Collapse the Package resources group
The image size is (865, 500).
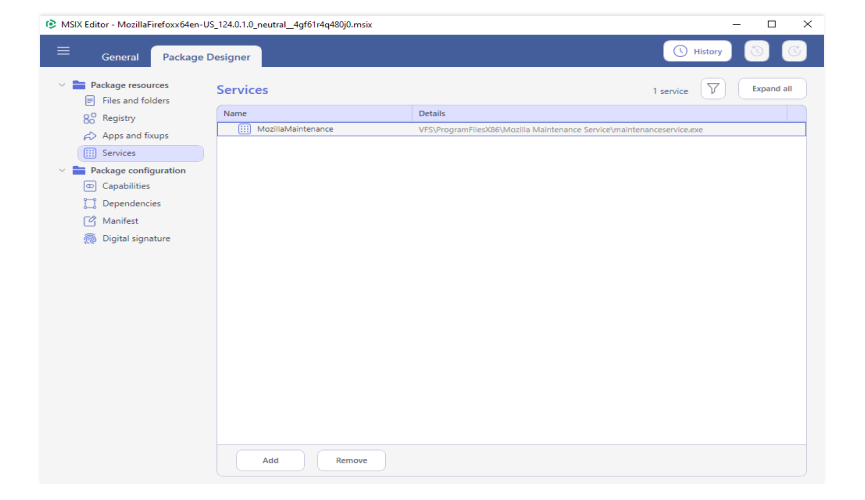point(62,85)
